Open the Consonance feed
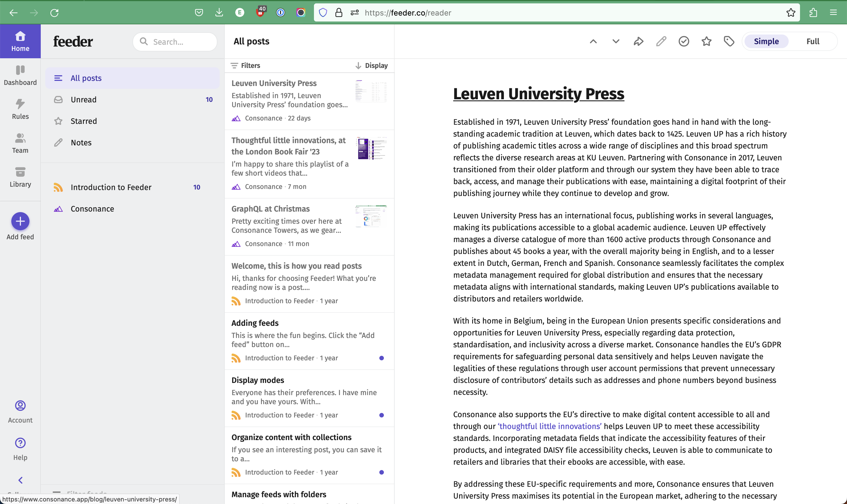 tap(132, 209)
